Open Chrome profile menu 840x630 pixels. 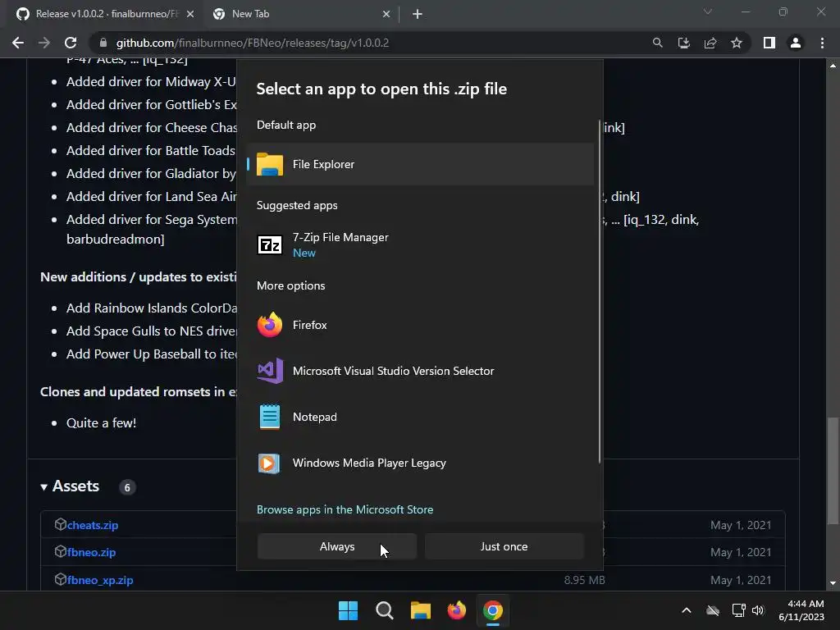coord(796,43)
